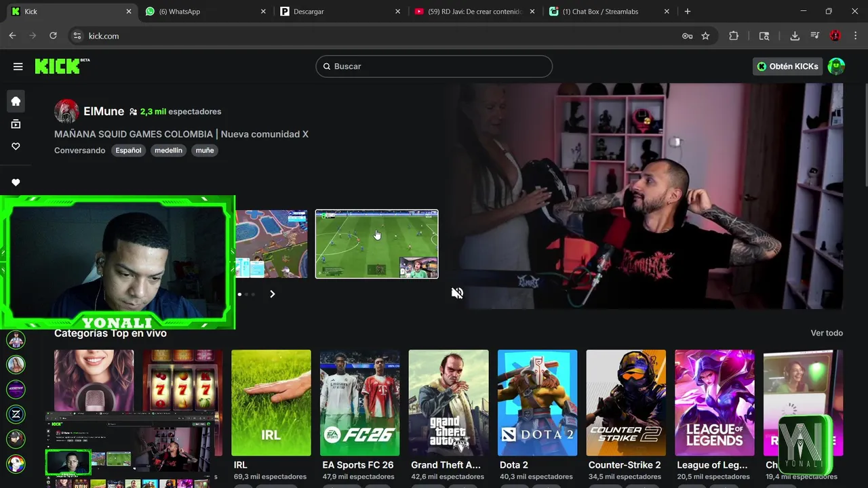Open the EA Sports FC 26 category

coord(359,403)
